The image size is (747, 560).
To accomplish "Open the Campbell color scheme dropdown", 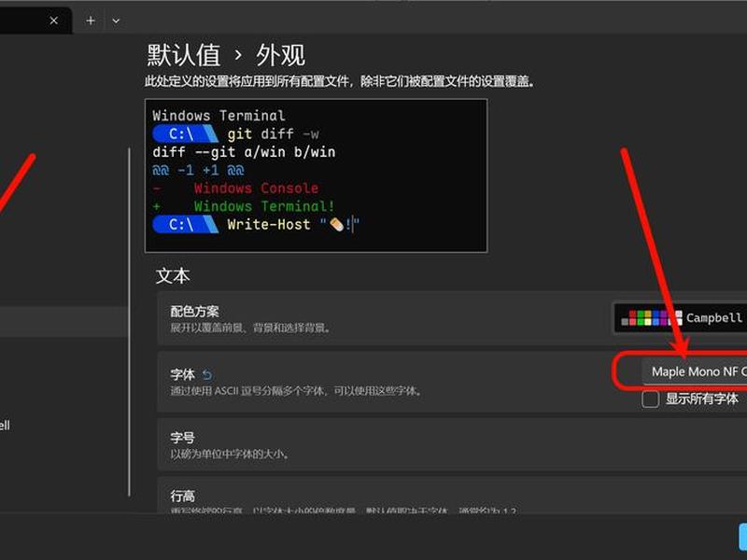I will 681,317.
